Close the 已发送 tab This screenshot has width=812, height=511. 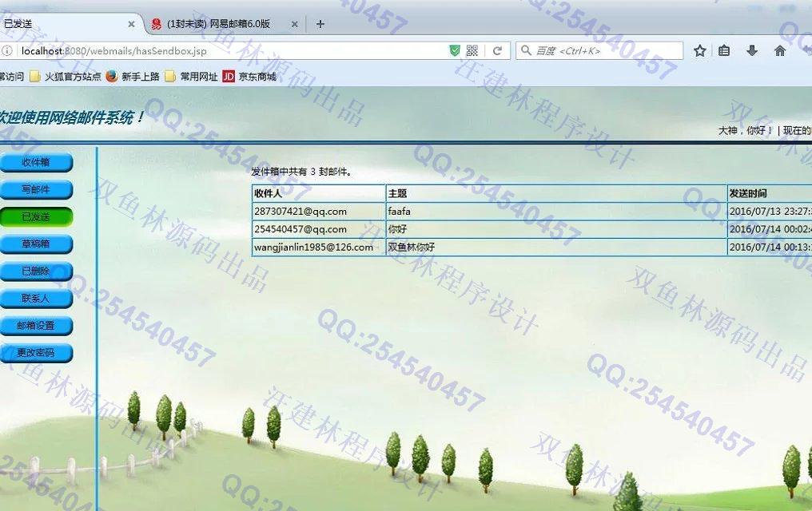131,24
